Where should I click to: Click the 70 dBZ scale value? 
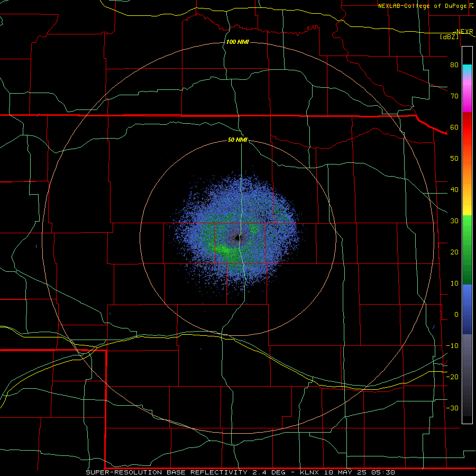tap(454, 96)
